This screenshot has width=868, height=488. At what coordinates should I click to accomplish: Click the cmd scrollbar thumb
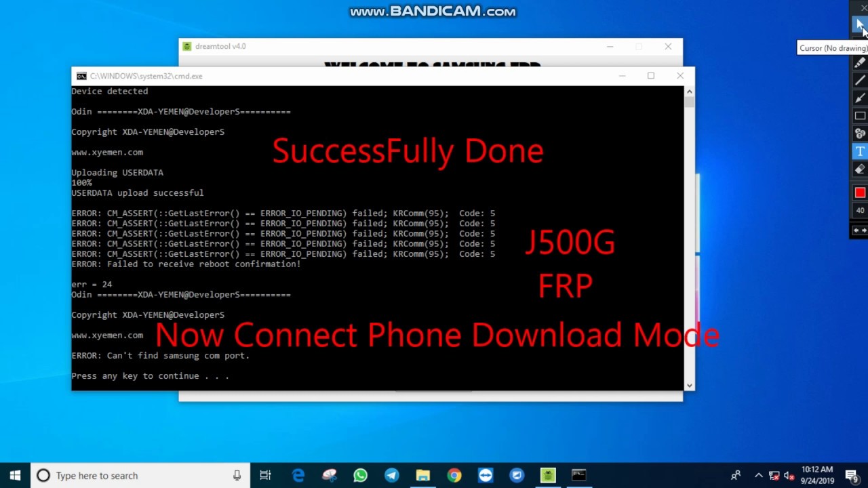(x=689, y=102)
